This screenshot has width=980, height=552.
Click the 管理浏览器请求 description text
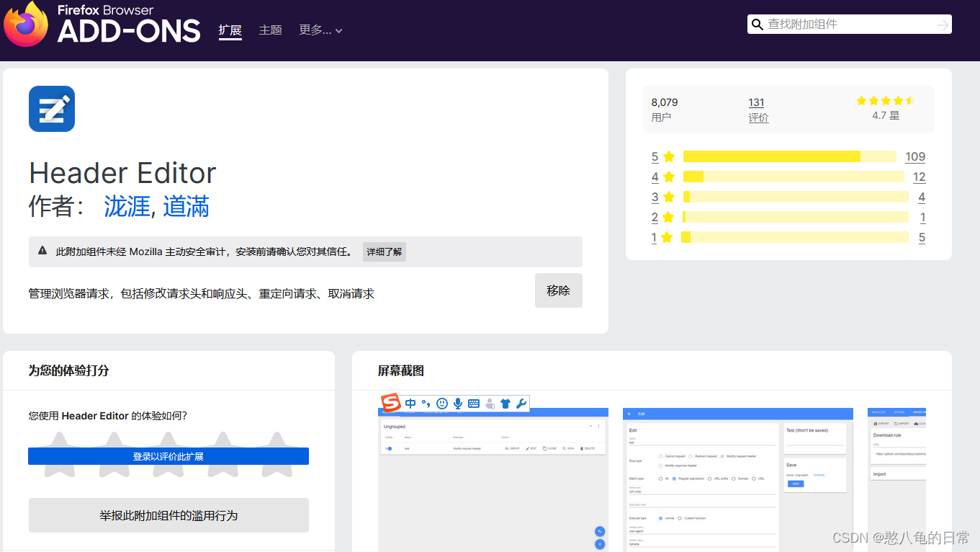click(x=202, y=294)
